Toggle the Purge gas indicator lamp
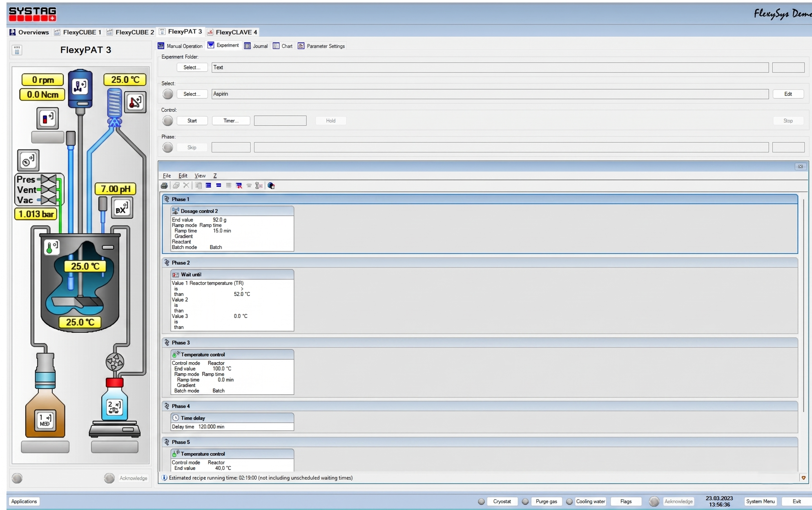Viewport: 812px width, 510px height. (525, 502)
